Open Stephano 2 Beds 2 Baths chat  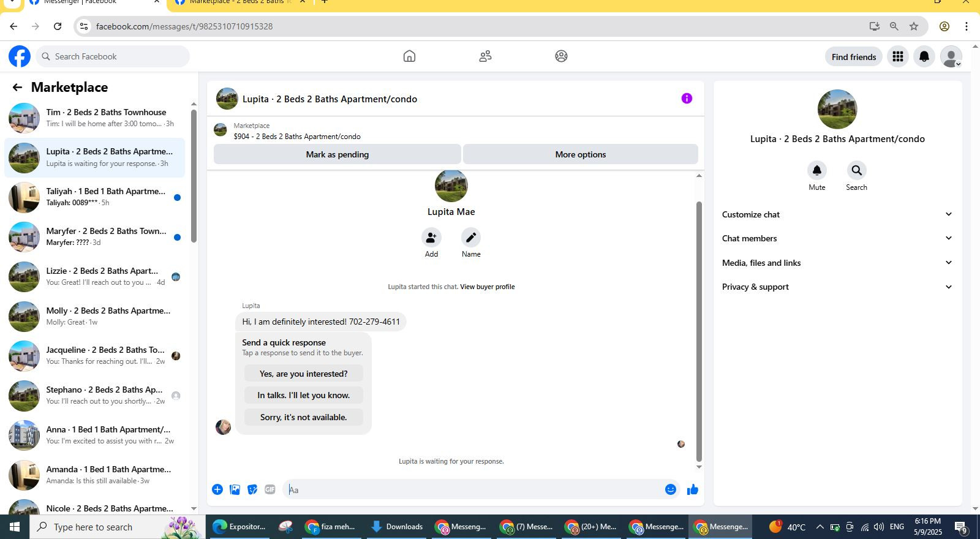[x=95, y=395]
